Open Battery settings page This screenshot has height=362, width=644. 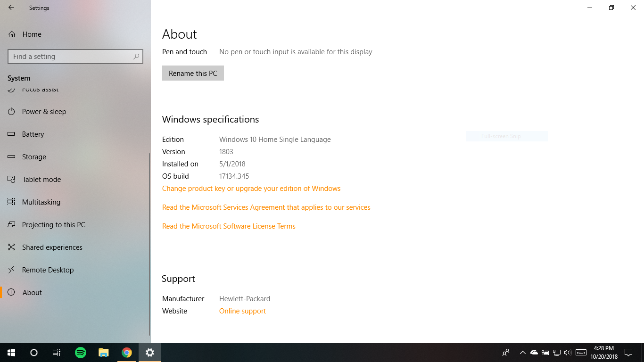point(75,134)
